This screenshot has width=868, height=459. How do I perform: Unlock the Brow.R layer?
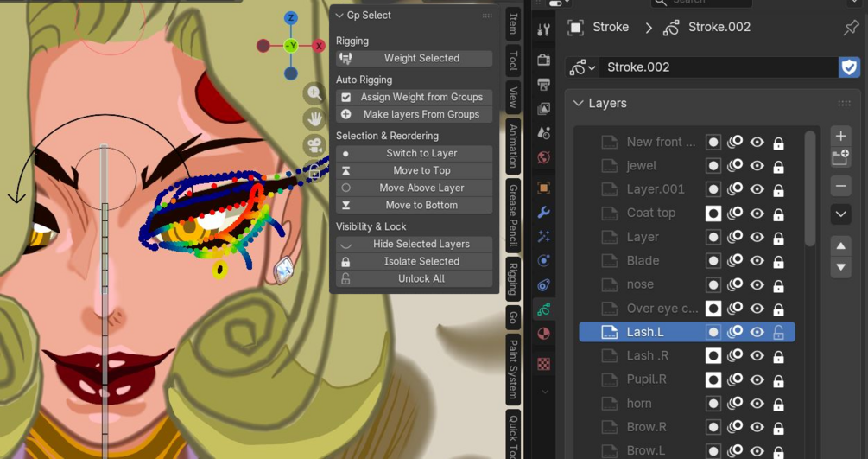click(x=778, y=428)
